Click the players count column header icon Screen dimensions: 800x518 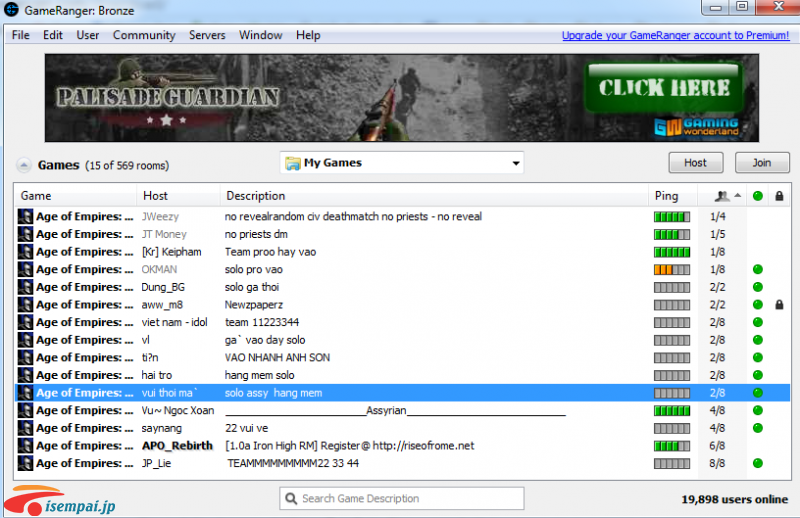click(722, 196)
